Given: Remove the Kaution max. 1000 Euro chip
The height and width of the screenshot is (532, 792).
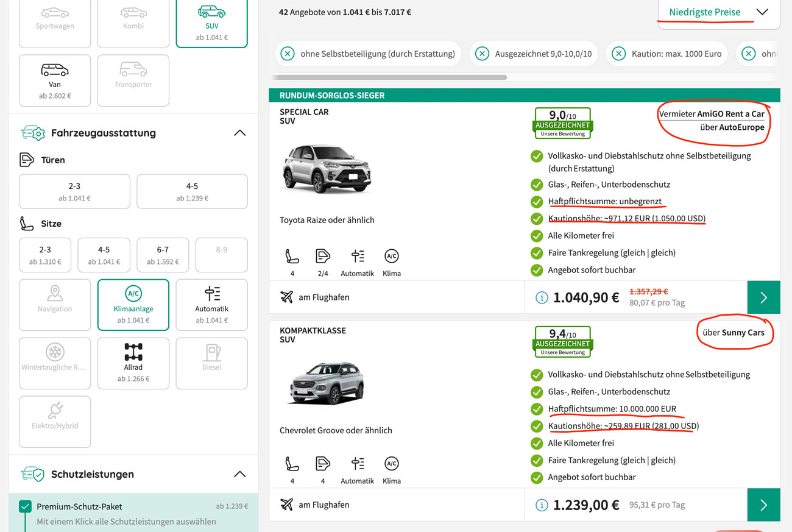Looking at the screenshot, I should click(618, 54).
